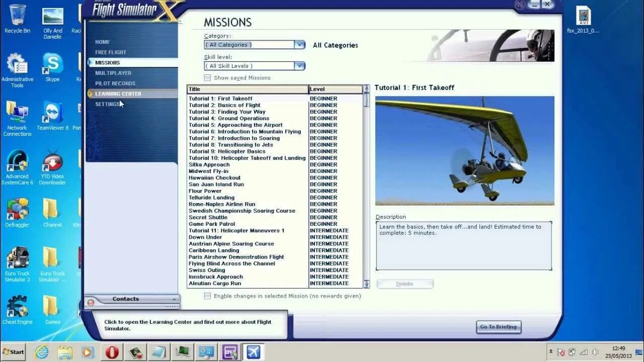Open Pilot Records in sidebar
Viewport: 644px width, 362px height.
115,83
